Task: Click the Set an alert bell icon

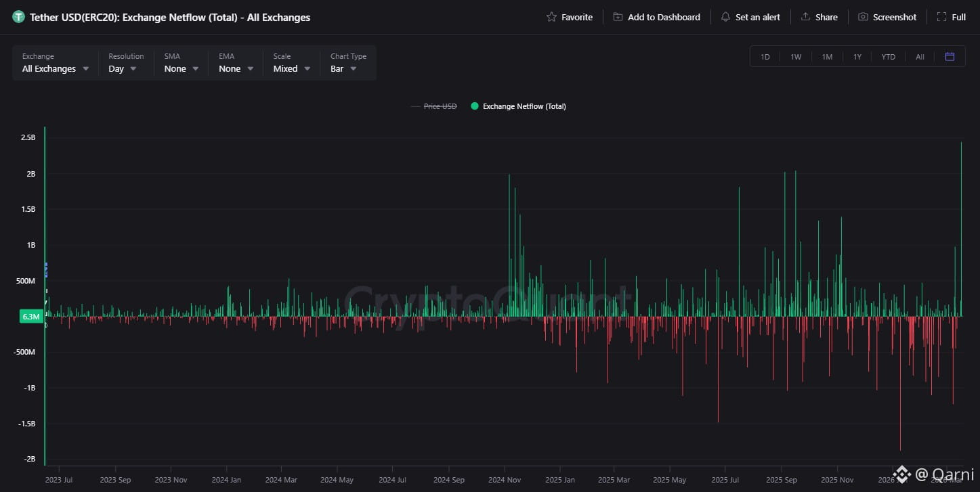Action: tap(725, 17)
